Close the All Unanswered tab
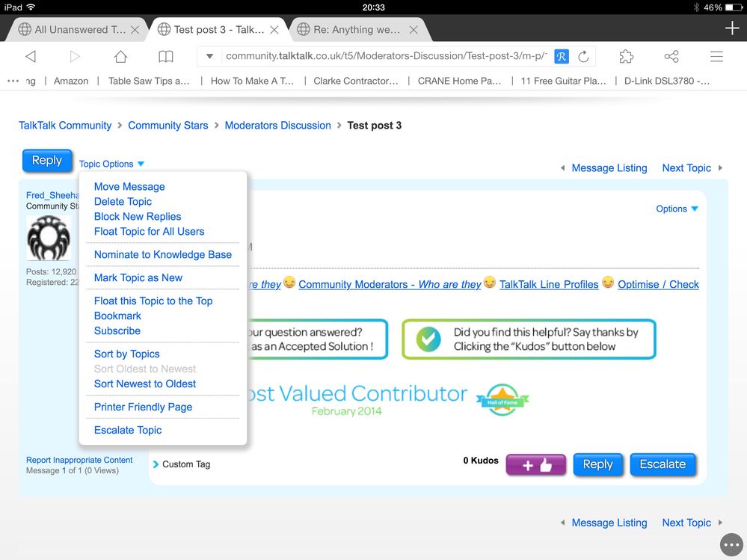This screenshot has height=560, width=747. (x=135, y=29)
